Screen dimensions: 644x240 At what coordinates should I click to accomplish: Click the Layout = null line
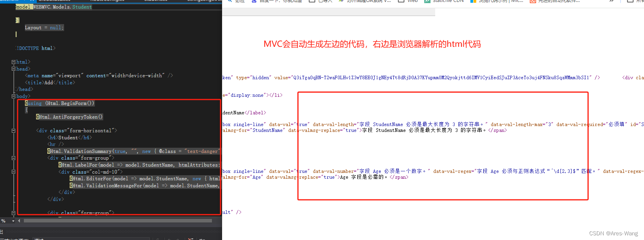(44, 28)
